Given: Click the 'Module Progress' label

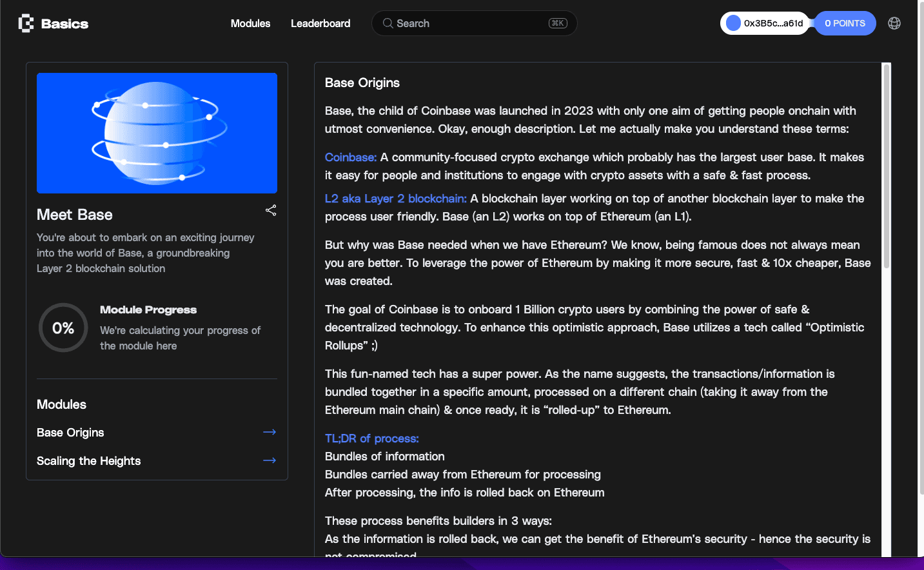Looking at the screenshot, I should pos(148,310).
